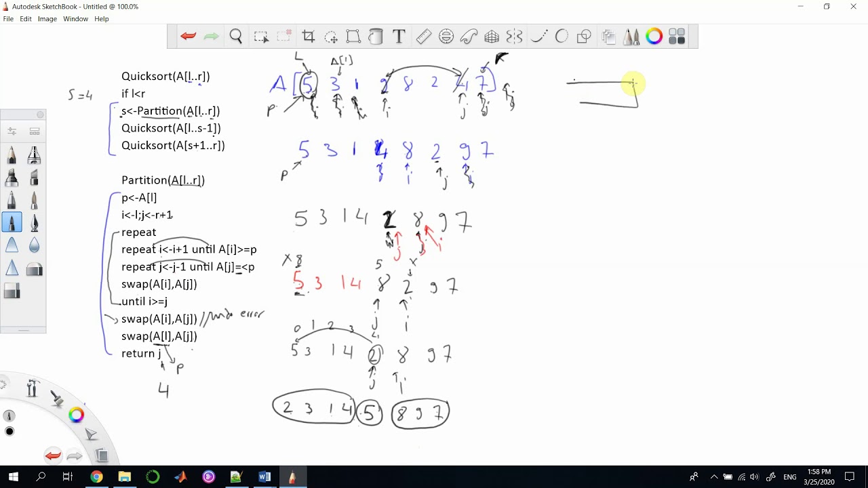Open the Layer Editor from toolbar

click(x=608, y=37)
